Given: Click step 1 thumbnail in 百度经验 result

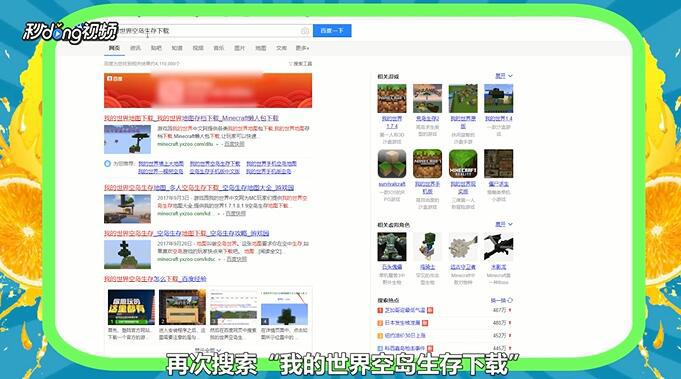Looking at the screenshot, I should click(131, 307).
